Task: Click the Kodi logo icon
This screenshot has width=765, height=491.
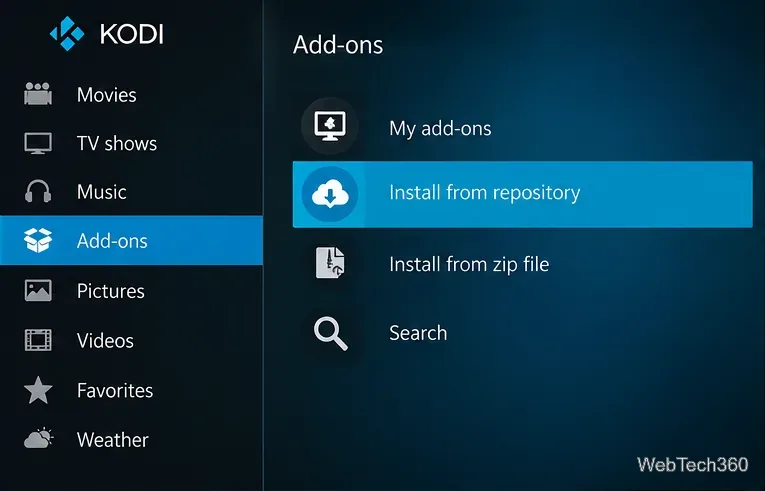Action: [x=67, y=33]
